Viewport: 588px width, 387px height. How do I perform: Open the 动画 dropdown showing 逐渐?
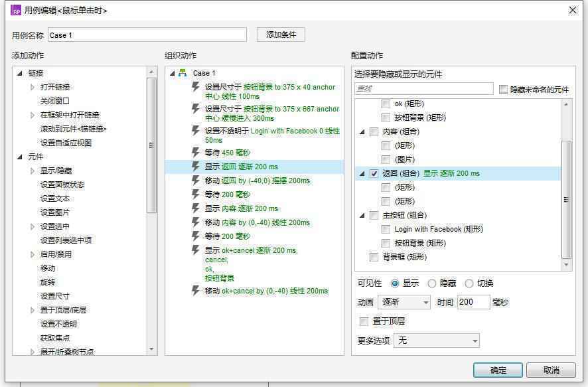[x=404, y=302]
